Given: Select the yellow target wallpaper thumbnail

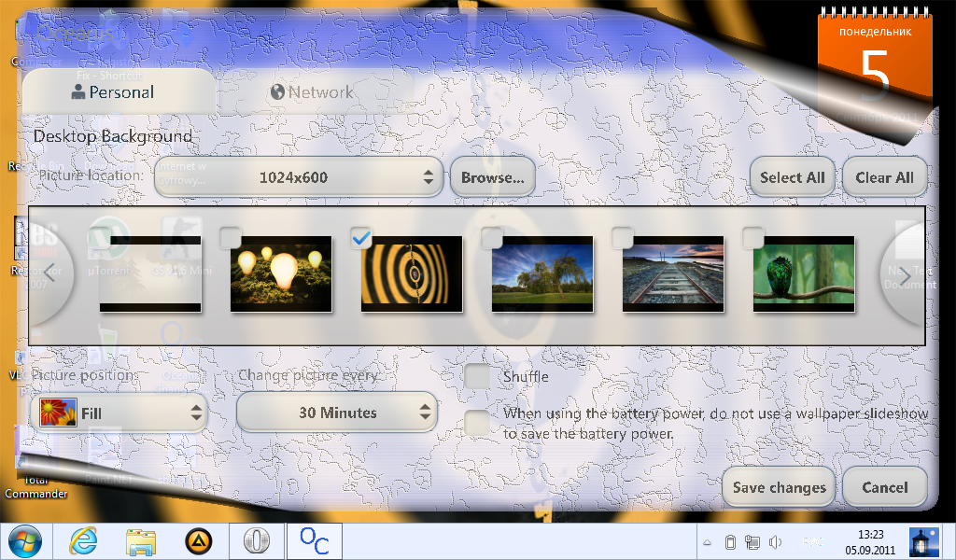Looking at the screenshot, I should point(412,274).
